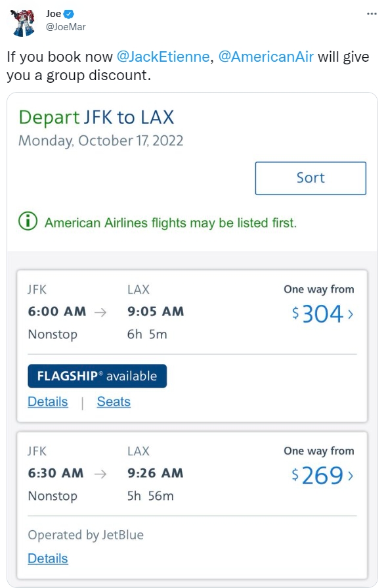386x588 pixels.
Task: Select the $304 one-way fare
Action: coord(322,313)
